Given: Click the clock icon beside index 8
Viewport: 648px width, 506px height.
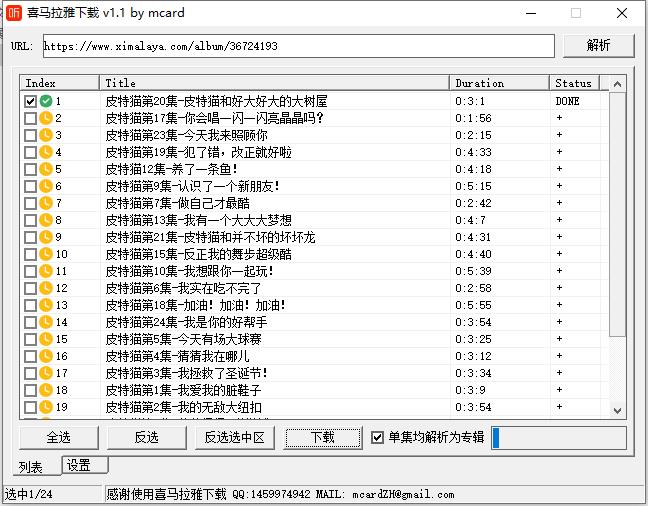Looking at the screenshot, I should coord(46,220).
